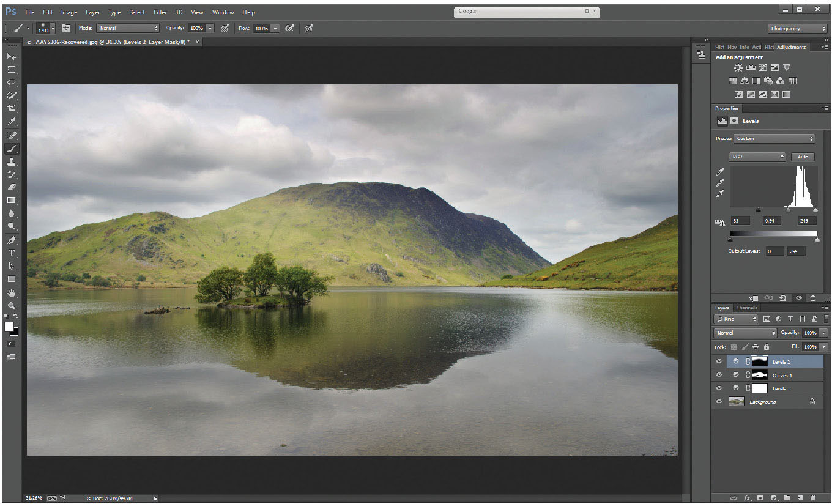Add an Invert adjustment
The width and height of the screenshot is (832, 504).
738,94
